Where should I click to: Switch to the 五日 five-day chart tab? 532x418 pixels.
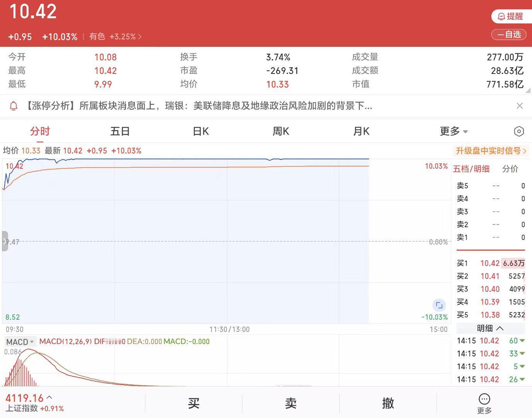pos(120,131)
